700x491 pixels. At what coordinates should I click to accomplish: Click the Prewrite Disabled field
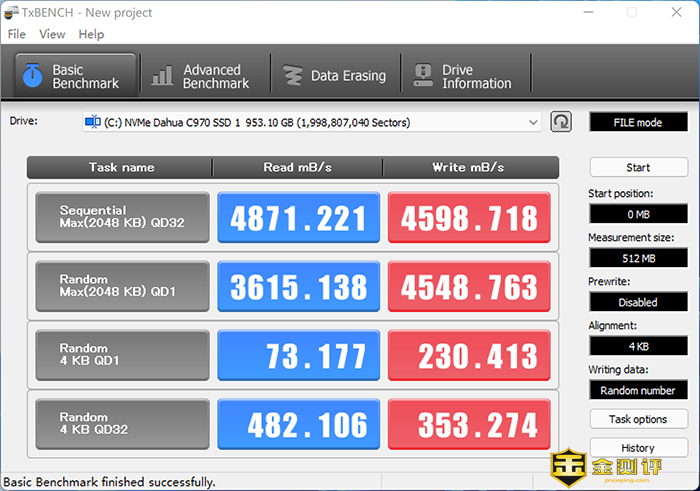638,302
